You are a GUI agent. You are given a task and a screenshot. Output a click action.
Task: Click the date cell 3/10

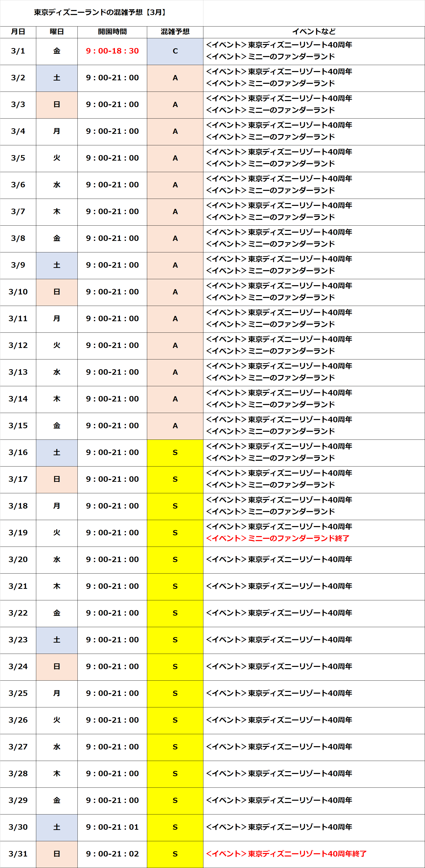[x=18, y=292]
